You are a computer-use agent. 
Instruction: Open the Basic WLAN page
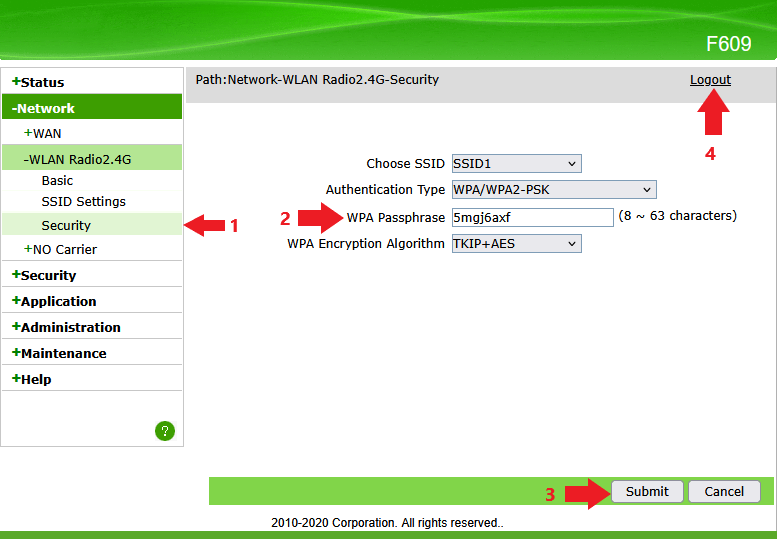(x=57, y=180)
